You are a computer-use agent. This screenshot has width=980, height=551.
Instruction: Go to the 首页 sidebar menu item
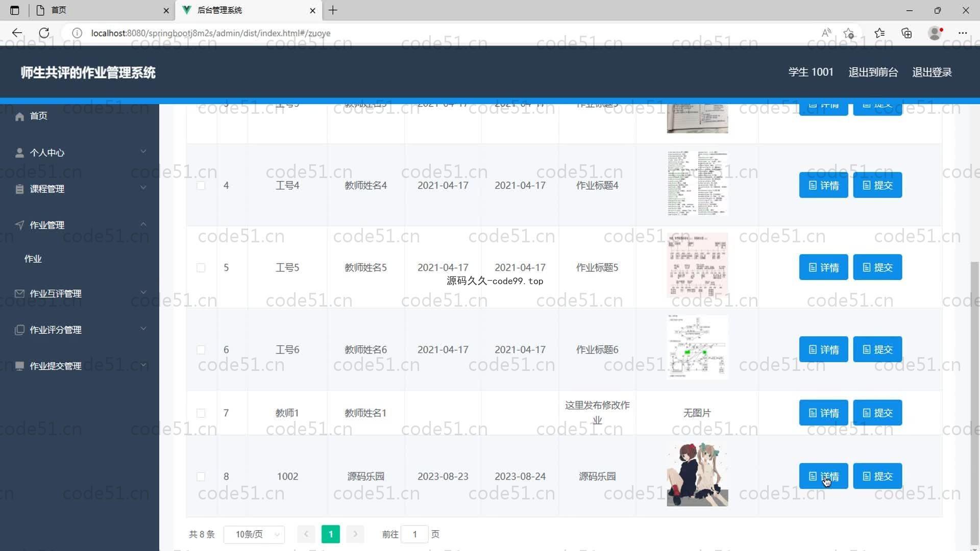point(80,116)
